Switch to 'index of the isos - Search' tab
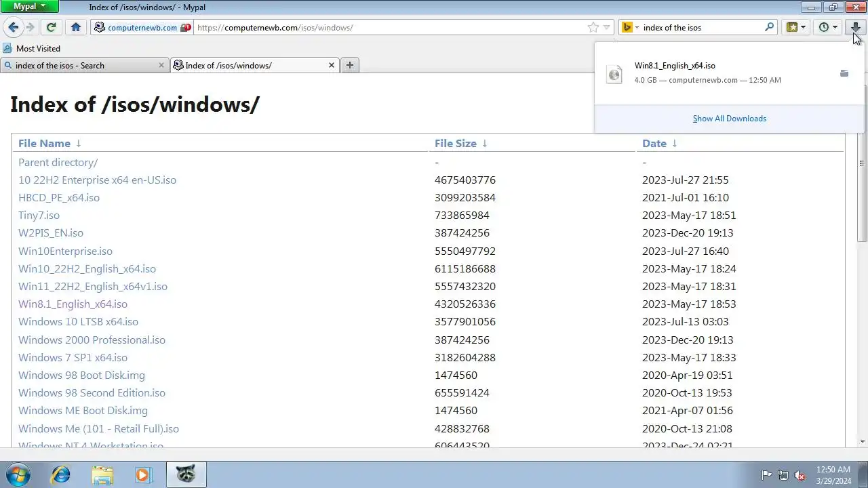The image size is (868, 488). click(84, 66)
